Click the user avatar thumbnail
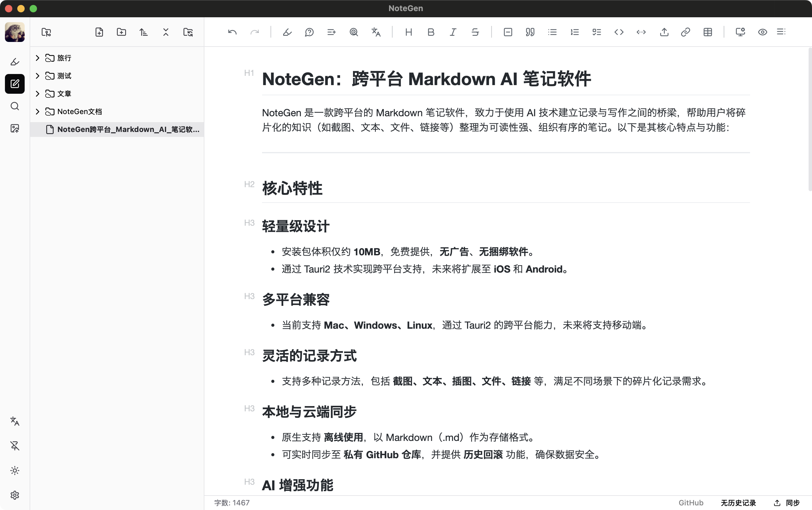 click(x=15, y=32)
